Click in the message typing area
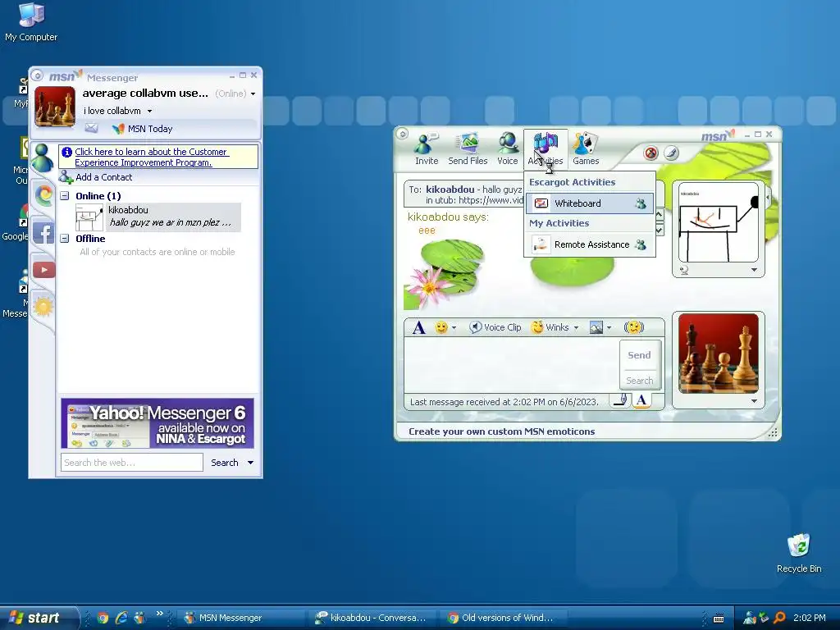 click(x=512, y=365)
